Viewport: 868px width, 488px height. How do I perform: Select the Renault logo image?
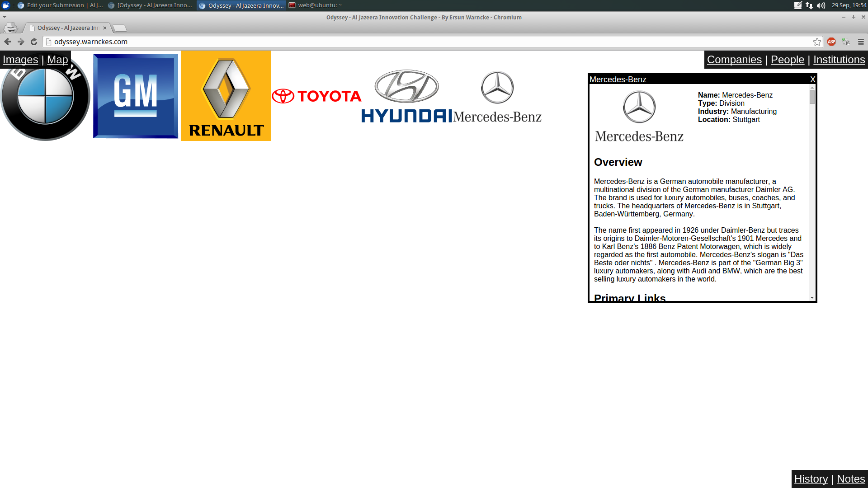tap(226, 96)
